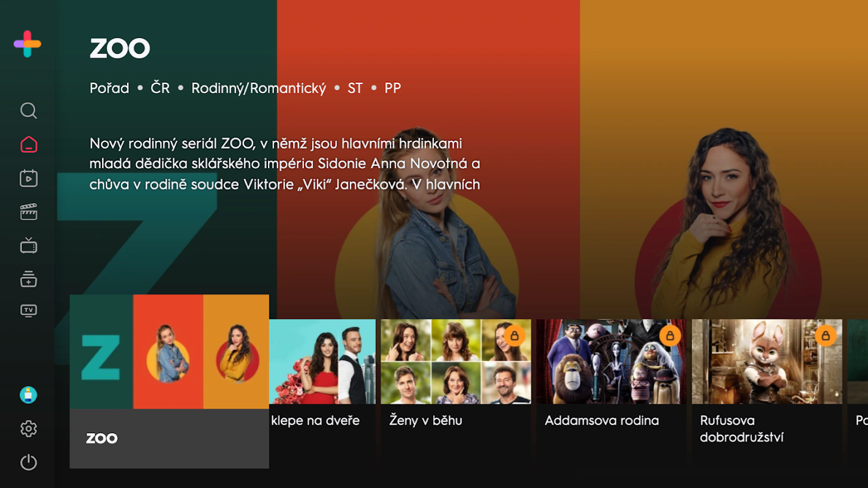Open the Addamsova rodina thumbnail
This screenshot has width=868, height=488.
[611, 362]
